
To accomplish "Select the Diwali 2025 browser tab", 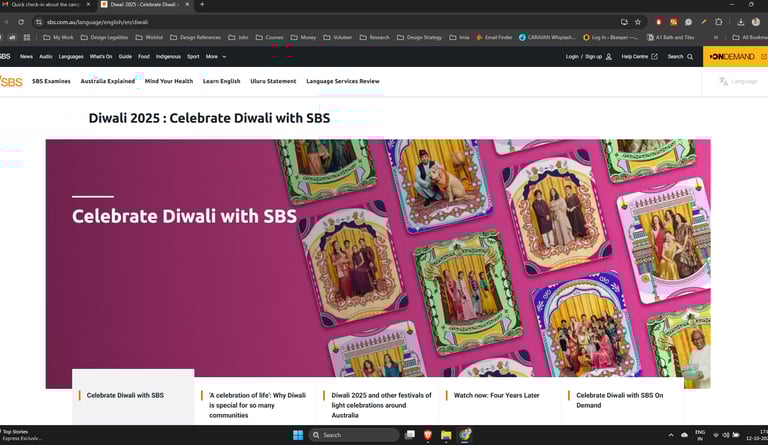I will point(144,4).
